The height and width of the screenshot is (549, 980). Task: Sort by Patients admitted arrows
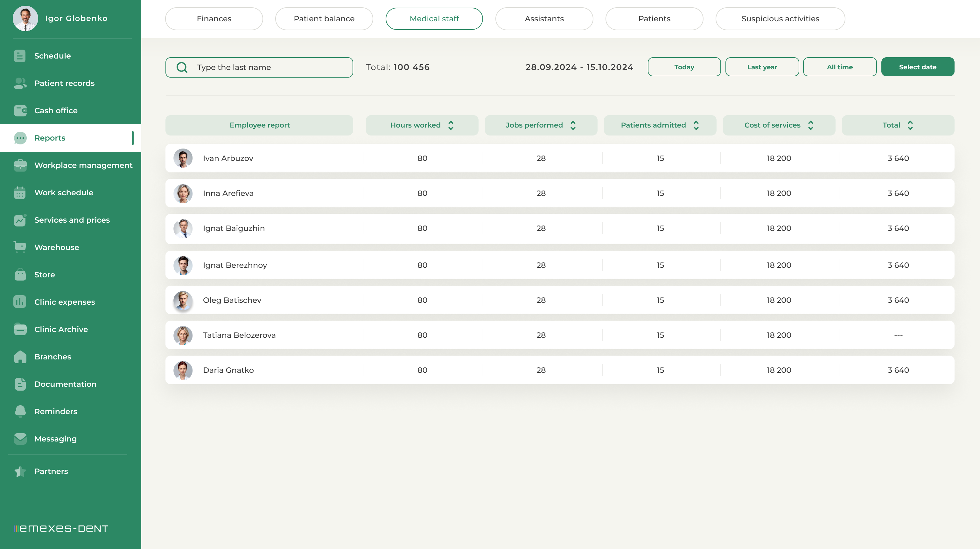click(x=696, y=125)
